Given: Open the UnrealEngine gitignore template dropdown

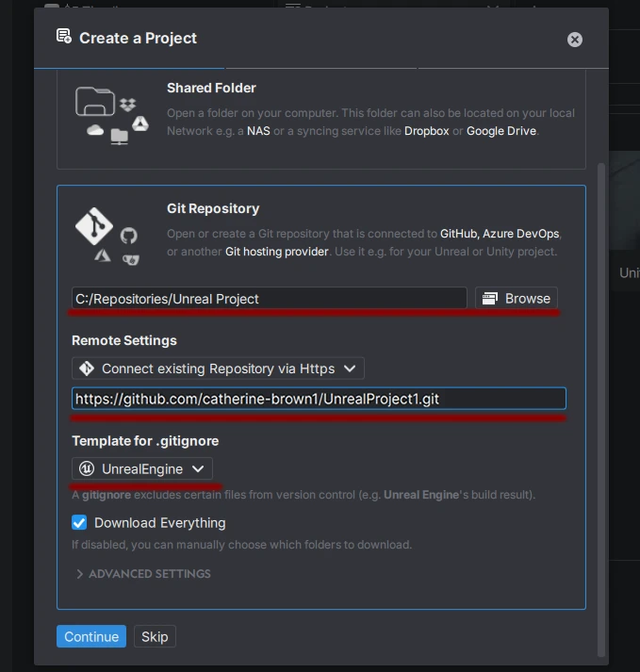Looking at the screenshot, I should tap(142, 468).
